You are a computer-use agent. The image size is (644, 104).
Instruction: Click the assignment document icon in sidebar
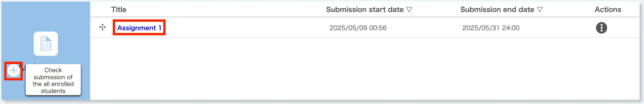(46, 44)
